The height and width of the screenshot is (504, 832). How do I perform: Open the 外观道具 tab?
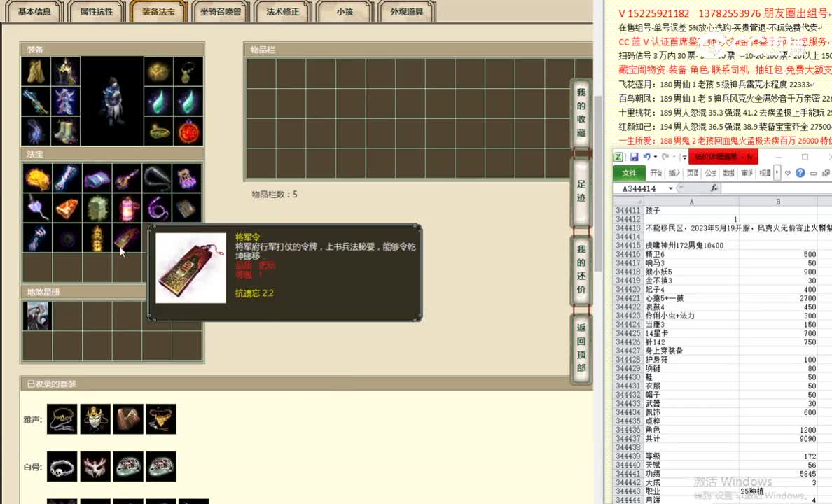[406, 12]
